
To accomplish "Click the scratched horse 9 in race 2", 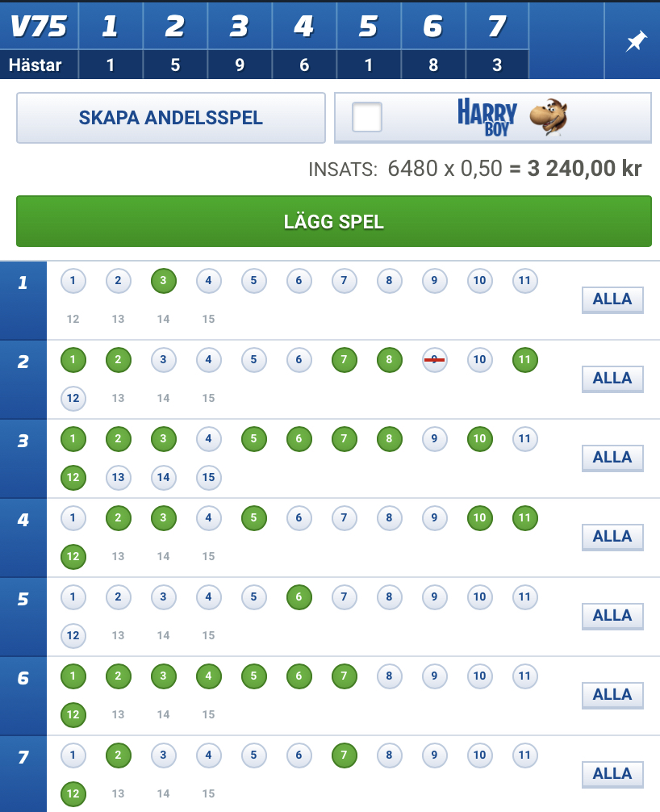I will [434, 360].
